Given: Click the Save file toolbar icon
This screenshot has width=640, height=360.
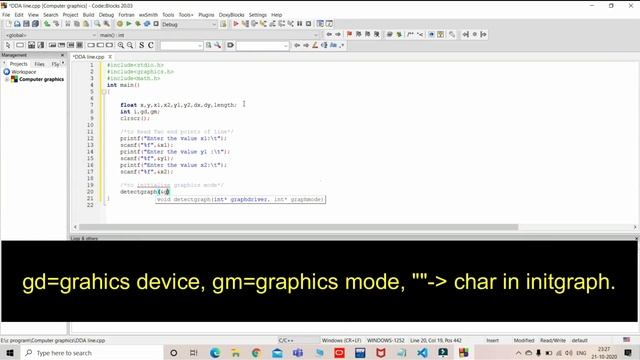Looking at the screenshot, I should (26, 24).
